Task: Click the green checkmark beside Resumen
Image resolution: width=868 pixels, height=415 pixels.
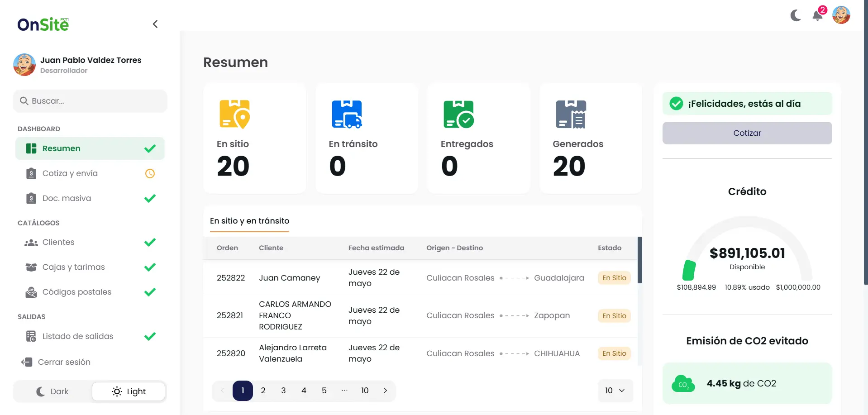Action: click(x=150, y=148)
